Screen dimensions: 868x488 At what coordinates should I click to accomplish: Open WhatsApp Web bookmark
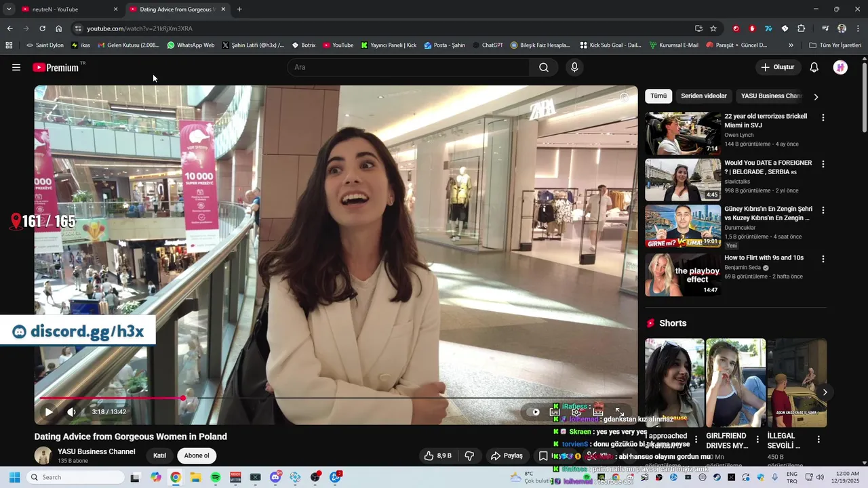pos(191,45)
